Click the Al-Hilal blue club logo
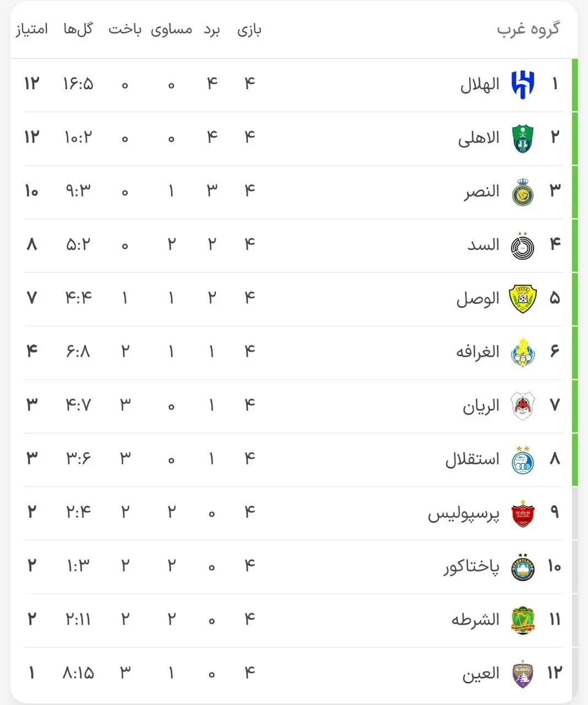This screenshot has height=705, width=588. pos(522,85)
